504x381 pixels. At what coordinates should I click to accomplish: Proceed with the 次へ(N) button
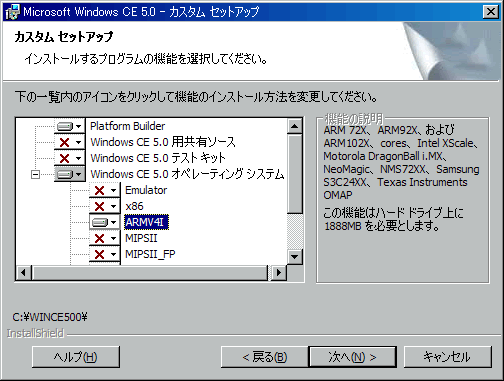tap(353, 357)
